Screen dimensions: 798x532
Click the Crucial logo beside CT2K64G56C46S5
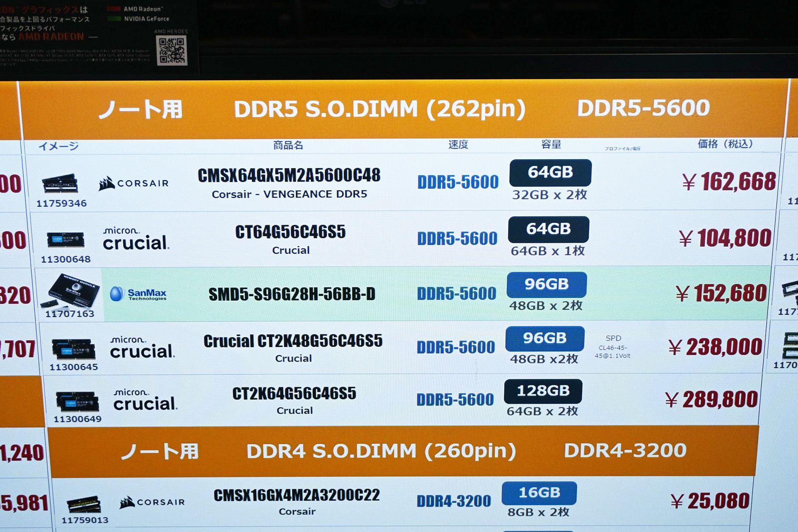point(145,400)
